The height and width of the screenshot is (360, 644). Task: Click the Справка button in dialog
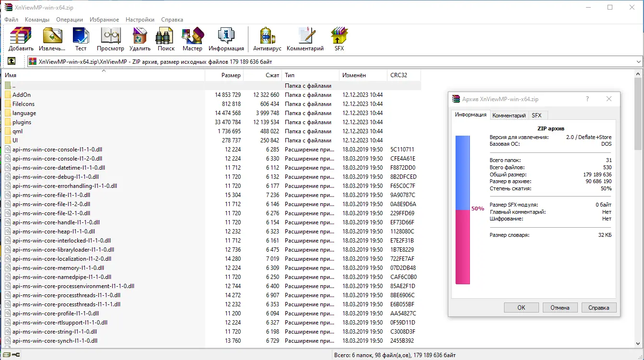coord(599,308)
